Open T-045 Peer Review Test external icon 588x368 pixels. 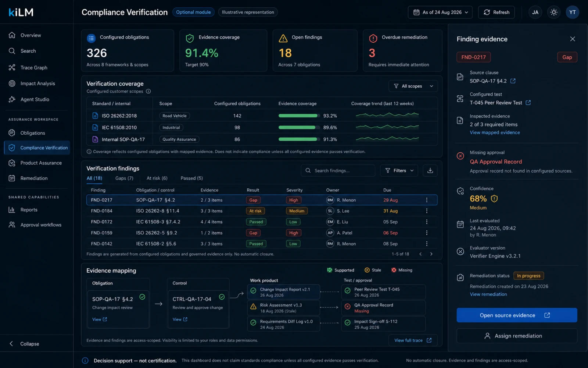528,103
